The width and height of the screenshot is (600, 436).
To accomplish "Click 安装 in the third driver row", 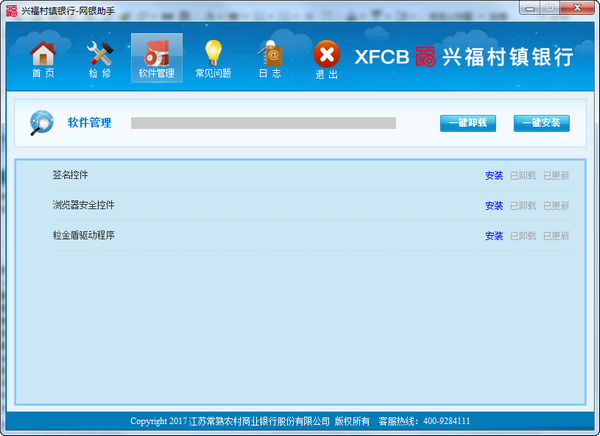I will pos(494,236).
